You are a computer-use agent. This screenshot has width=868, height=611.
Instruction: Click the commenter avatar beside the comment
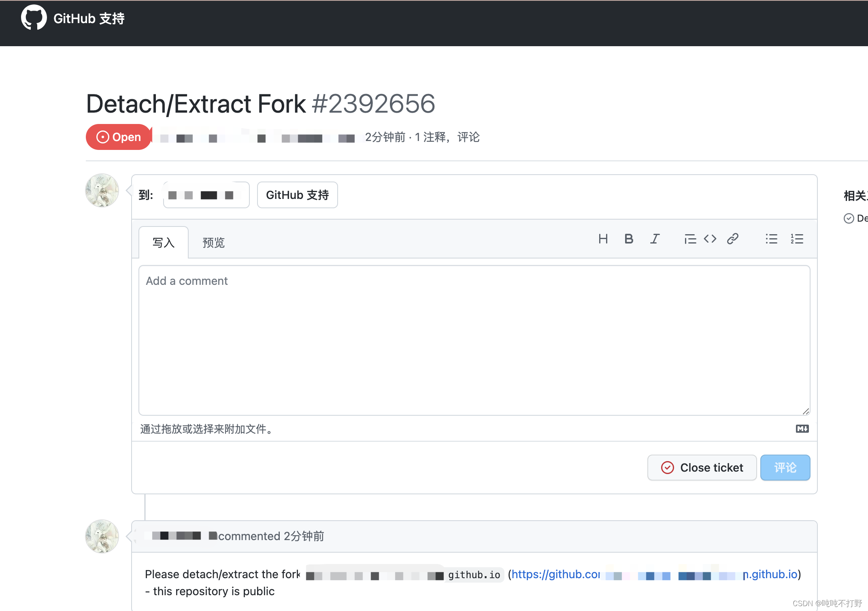pyautogui.click(x=102, y=536)
